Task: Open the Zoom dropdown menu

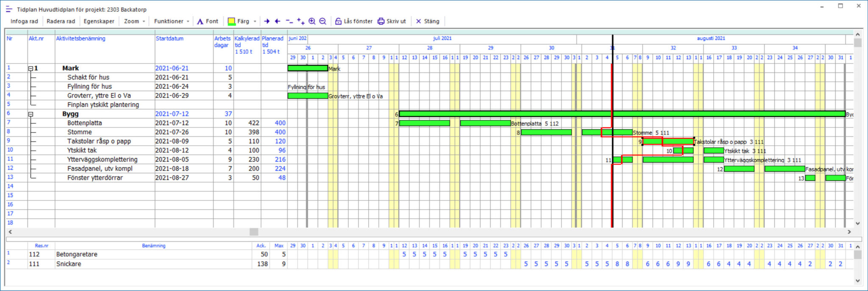Action: click(x=134, y=21)
